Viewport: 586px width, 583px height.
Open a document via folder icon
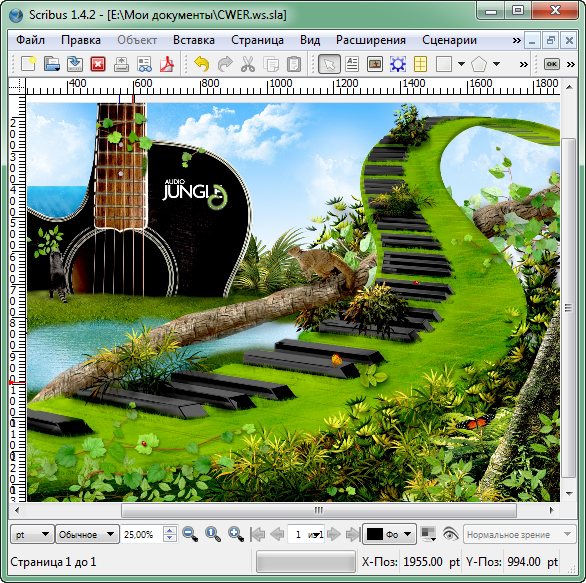tap(52, 64)
